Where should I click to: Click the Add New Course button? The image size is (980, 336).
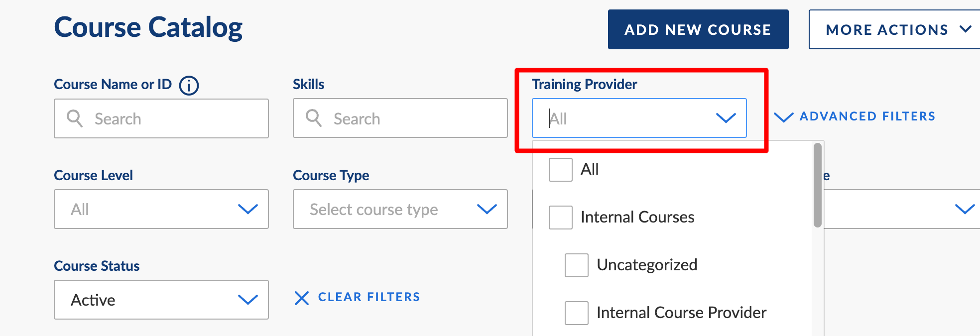click(x=698, y=29)
